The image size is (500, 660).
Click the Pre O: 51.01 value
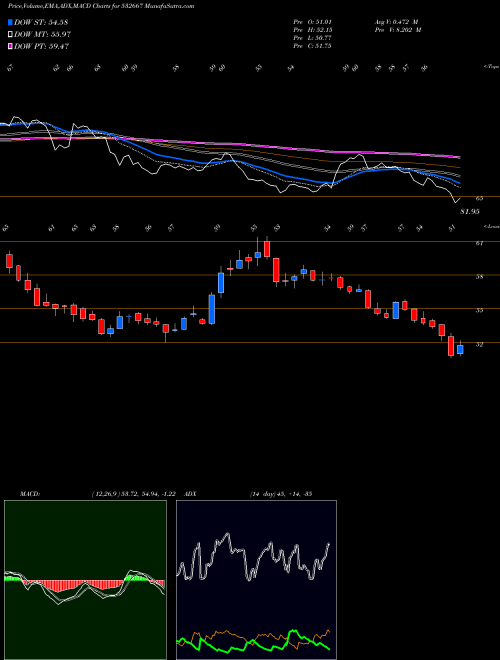point(312,21)
